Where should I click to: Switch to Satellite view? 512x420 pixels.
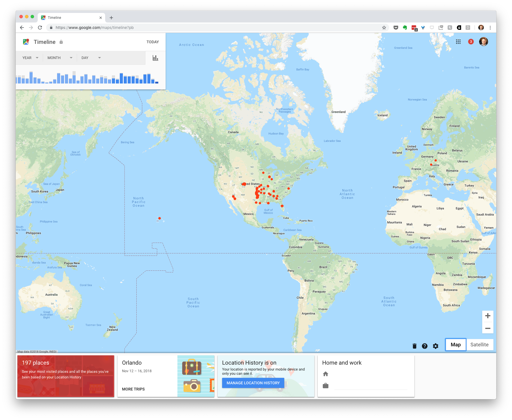(x=479, y=345)
